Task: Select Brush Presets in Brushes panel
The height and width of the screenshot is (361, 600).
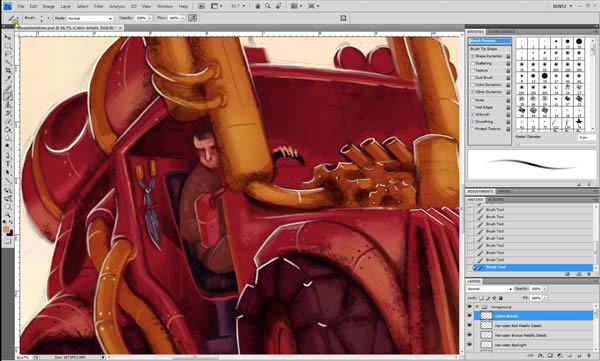Action: 490,41
